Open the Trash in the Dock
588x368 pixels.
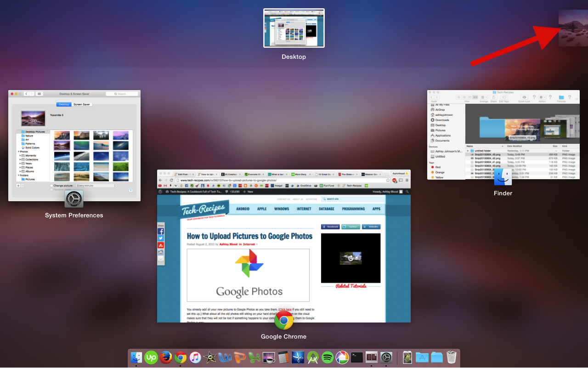point(452,357)
